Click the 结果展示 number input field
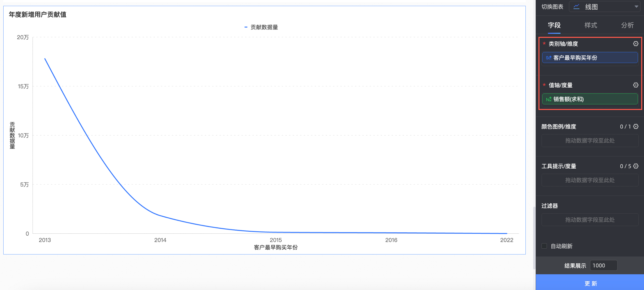The width and height of the screenshot is (644, 290). pos(603,266)
